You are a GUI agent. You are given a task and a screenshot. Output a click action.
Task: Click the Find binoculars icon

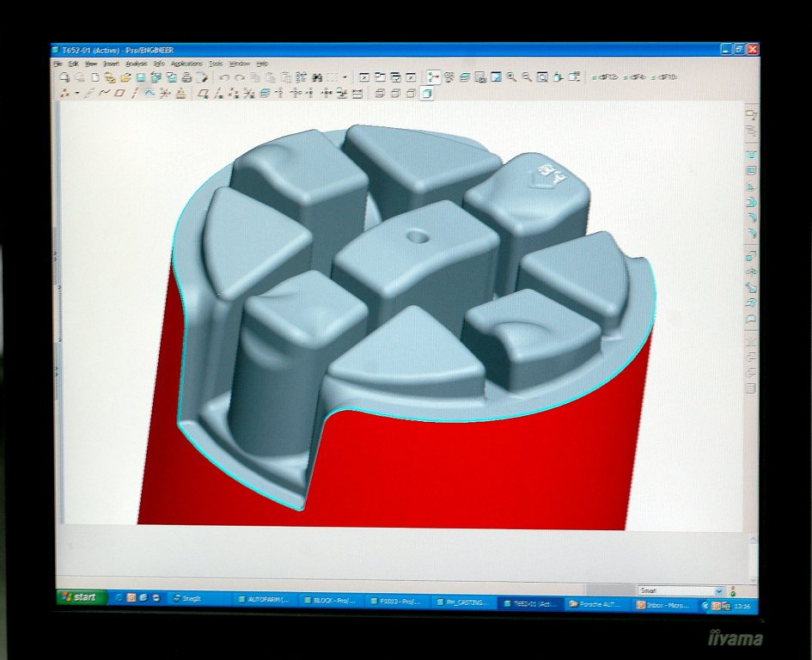[x=317, y=77]
